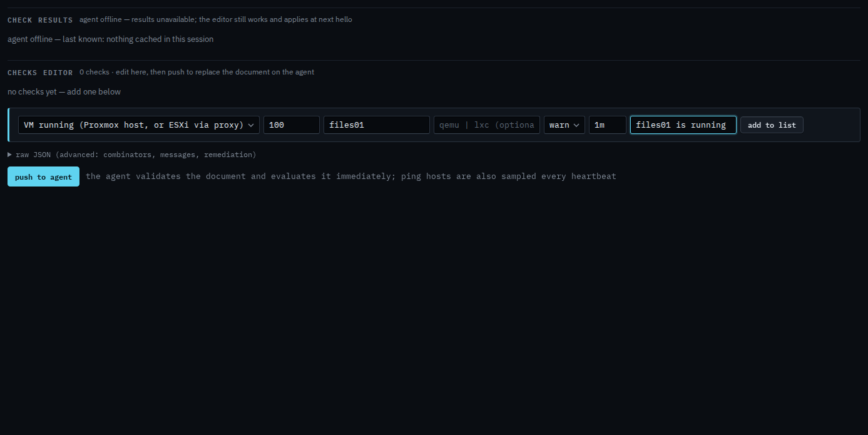Click the 'files01 is running' message field
The height and width of the screenshot is (435, 868).
tap(683, 125)
